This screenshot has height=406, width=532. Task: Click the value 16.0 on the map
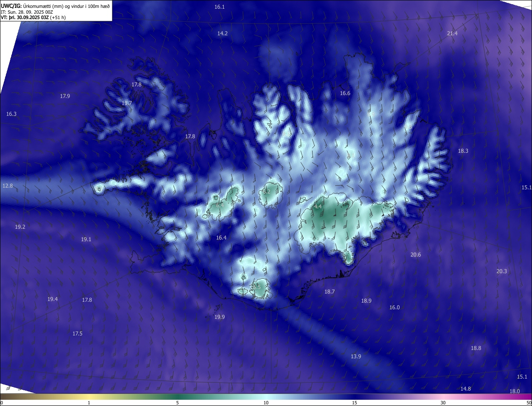(x=394, y=308)
